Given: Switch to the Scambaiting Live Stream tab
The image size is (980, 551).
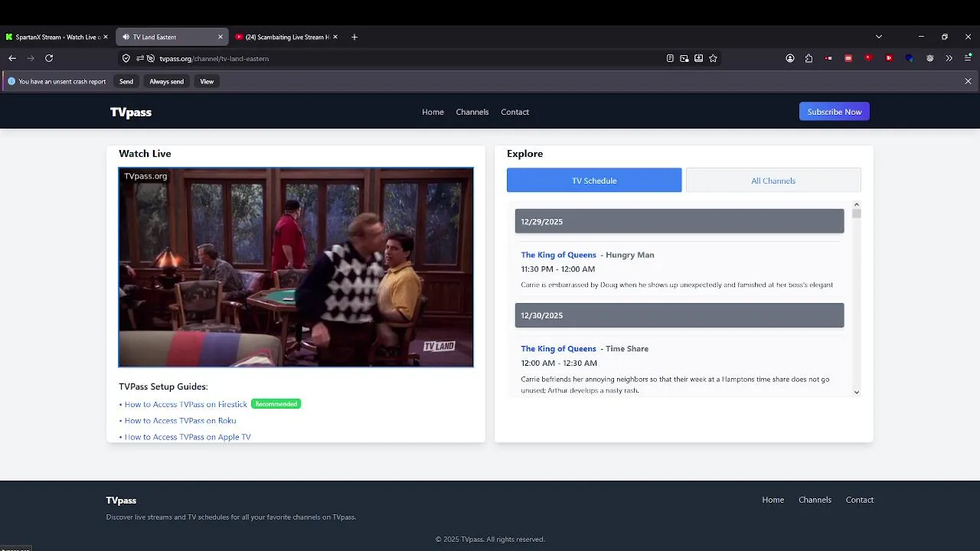Looking at the screenshot, I should tap(287, 37).
